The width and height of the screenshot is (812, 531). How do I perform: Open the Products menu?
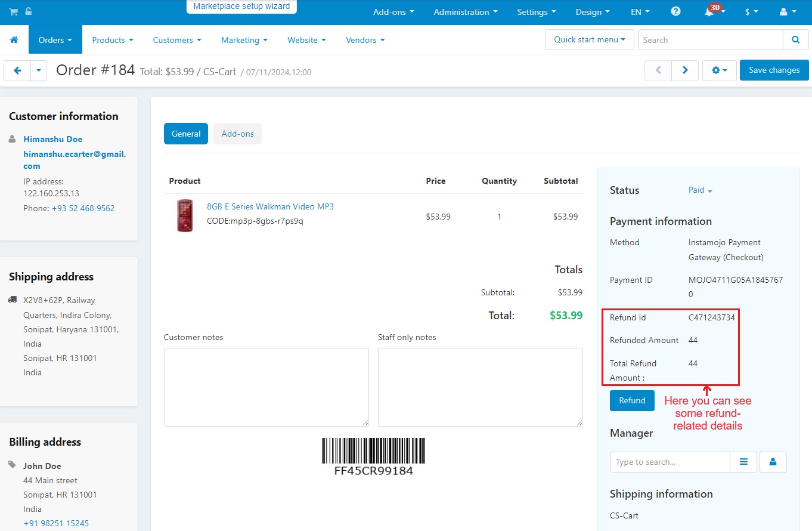tap(113, 40)
